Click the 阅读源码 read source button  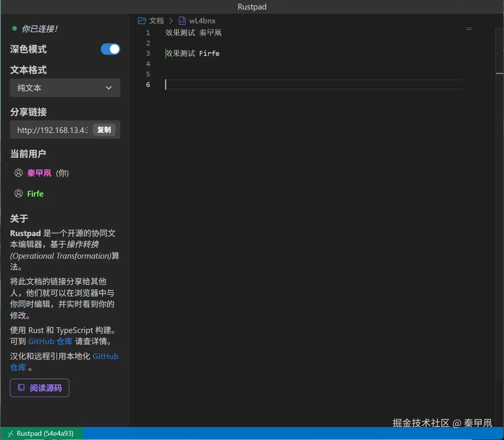[x=39, y=388]
